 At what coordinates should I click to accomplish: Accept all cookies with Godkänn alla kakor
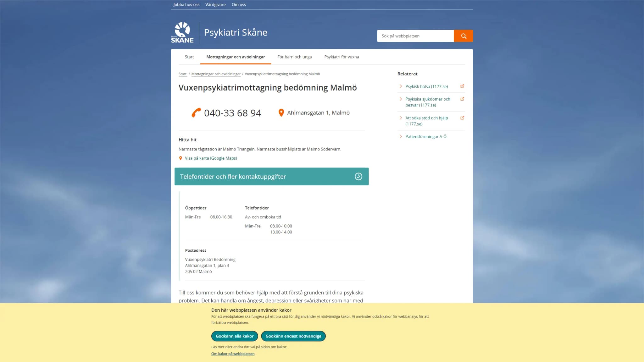point(235,336)
